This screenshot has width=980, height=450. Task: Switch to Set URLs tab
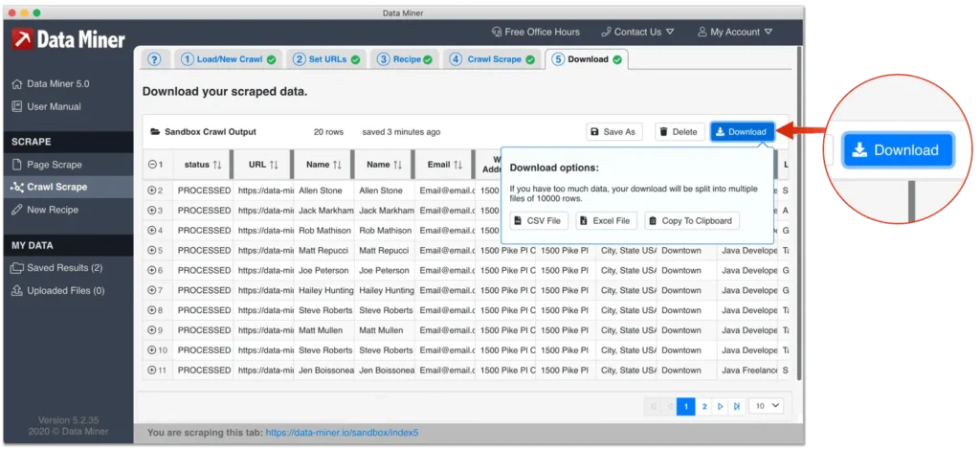[x=326, y=59]
